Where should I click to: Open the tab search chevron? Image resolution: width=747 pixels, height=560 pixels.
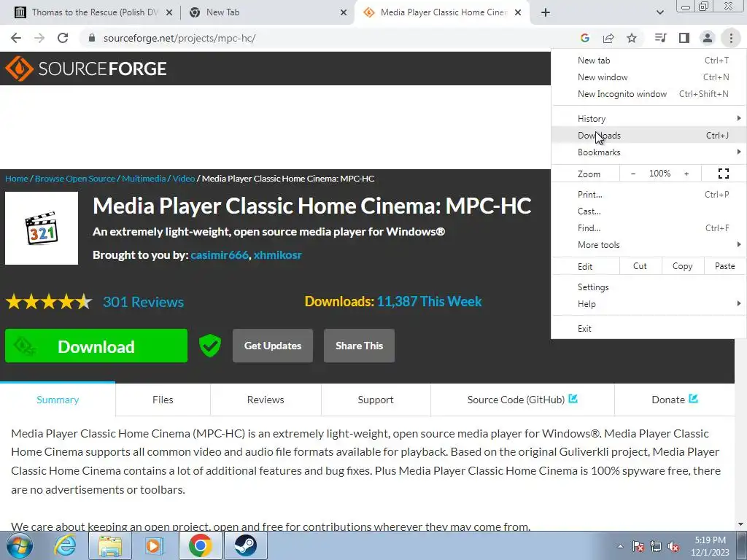coord(659,12)
